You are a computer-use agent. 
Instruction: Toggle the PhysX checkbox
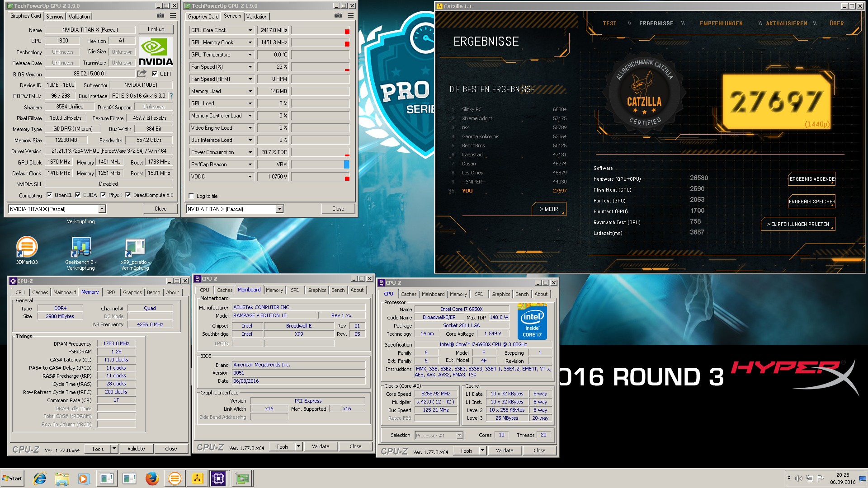[x=103, y=195]
